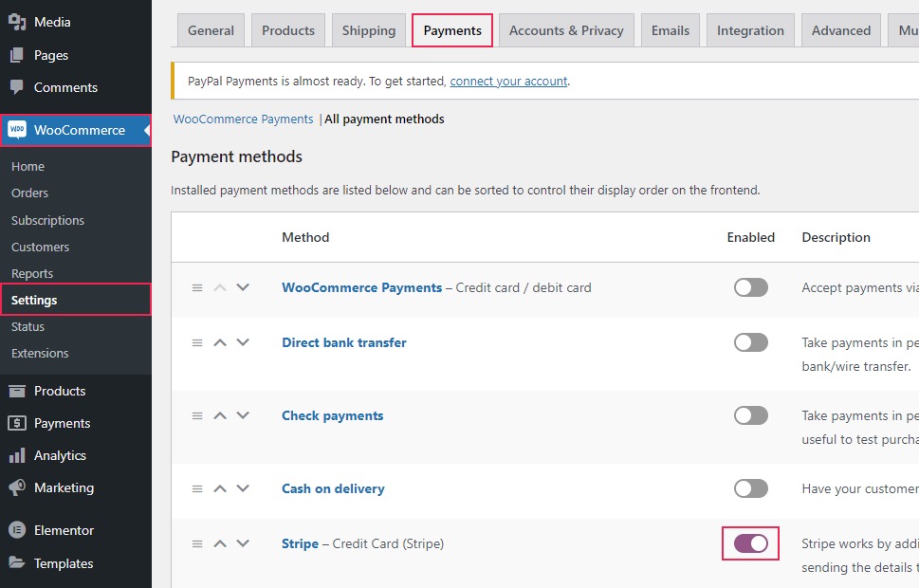The height and width of the screenshot is (588, 919).
Task: Enable Cash on delivery toggle
Action: click(x=751, y=489)
